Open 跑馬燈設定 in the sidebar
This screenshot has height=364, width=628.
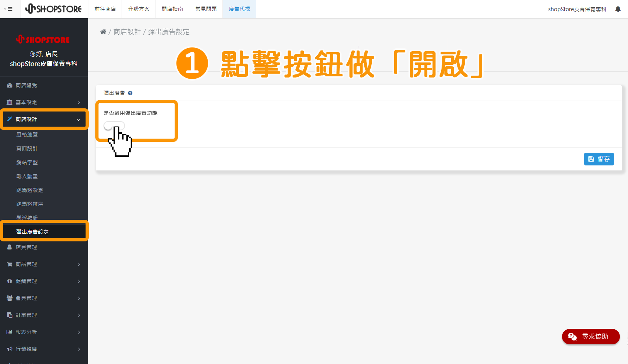click(30, 190)
